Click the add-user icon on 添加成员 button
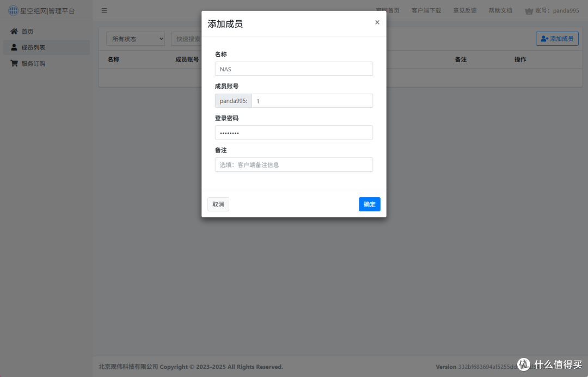Screen dimensions: 588x377 (544, 39)
